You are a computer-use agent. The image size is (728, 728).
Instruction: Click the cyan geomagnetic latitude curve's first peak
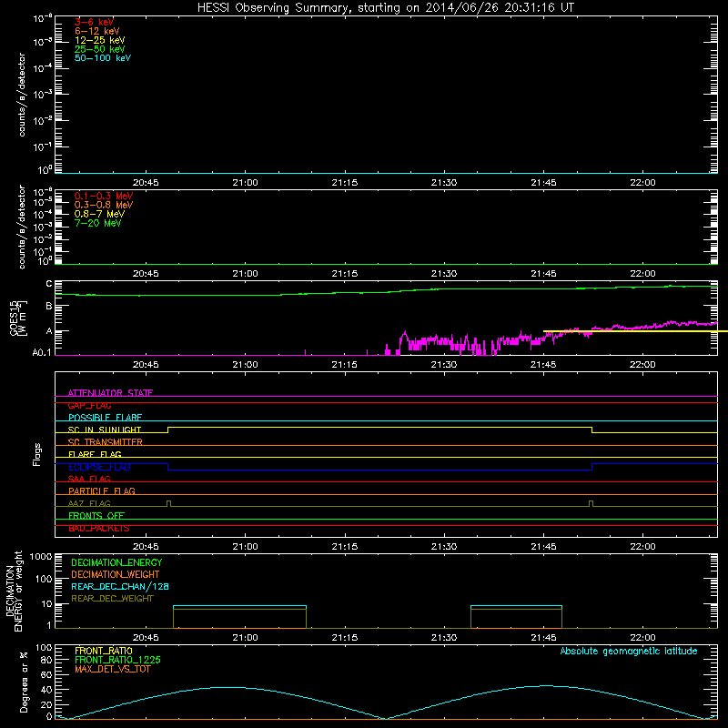[x=225, y=687]
